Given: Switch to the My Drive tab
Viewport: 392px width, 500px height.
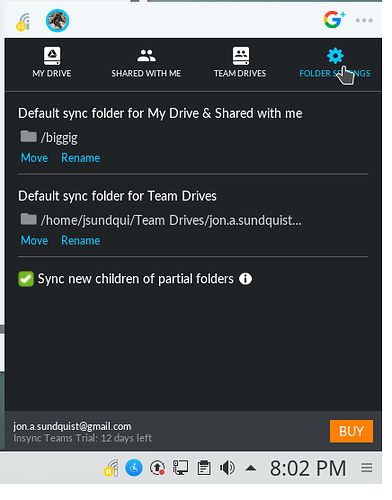Looking at the screenshot, I should coord(52,62).
